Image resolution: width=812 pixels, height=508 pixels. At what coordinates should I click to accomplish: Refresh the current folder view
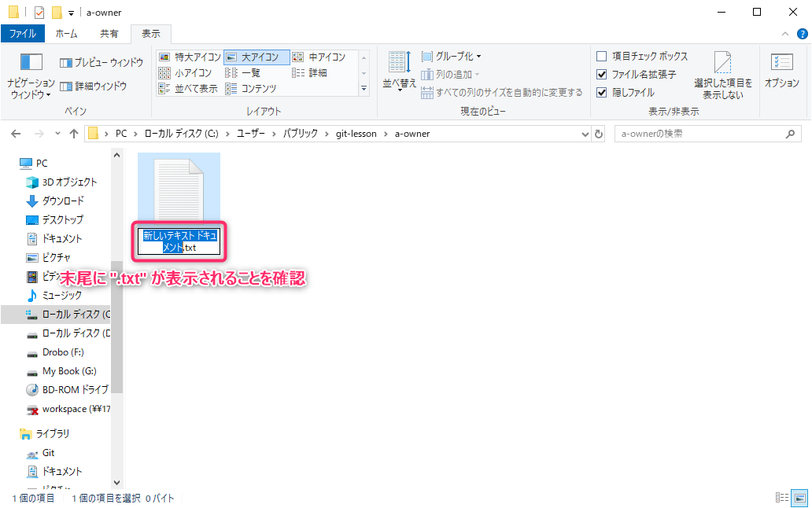tap(599, 134)
